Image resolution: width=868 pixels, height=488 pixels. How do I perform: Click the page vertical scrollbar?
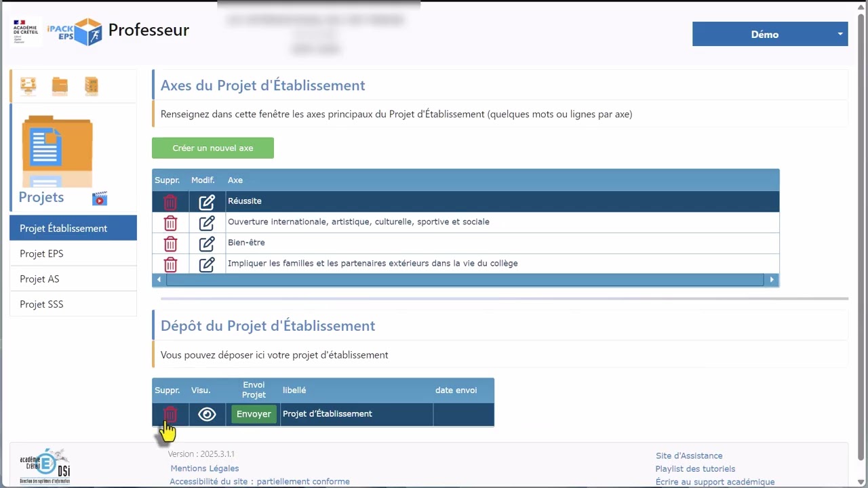862,237
